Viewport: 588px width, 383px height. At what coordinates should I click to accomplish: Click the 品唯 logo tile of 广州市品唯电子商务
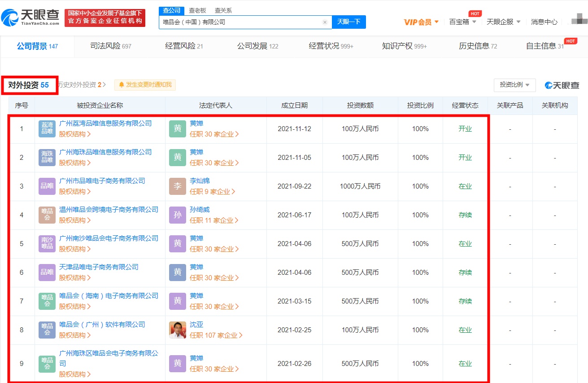(x=47, y=186)
